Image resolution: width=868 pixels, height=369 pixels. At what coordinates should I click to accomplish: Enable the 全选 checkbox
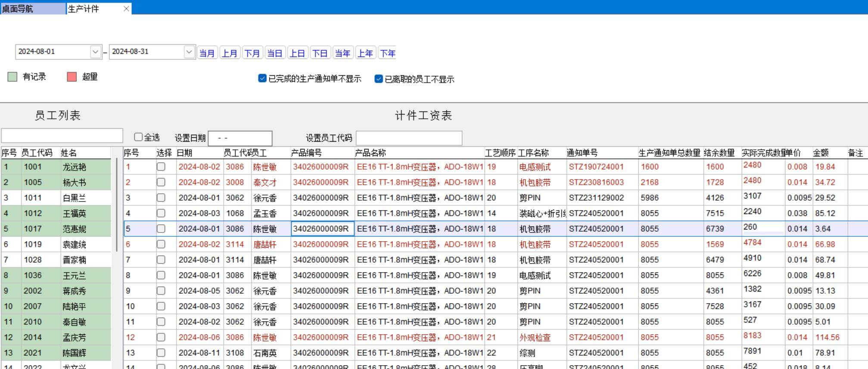click(x=138, y=137)
